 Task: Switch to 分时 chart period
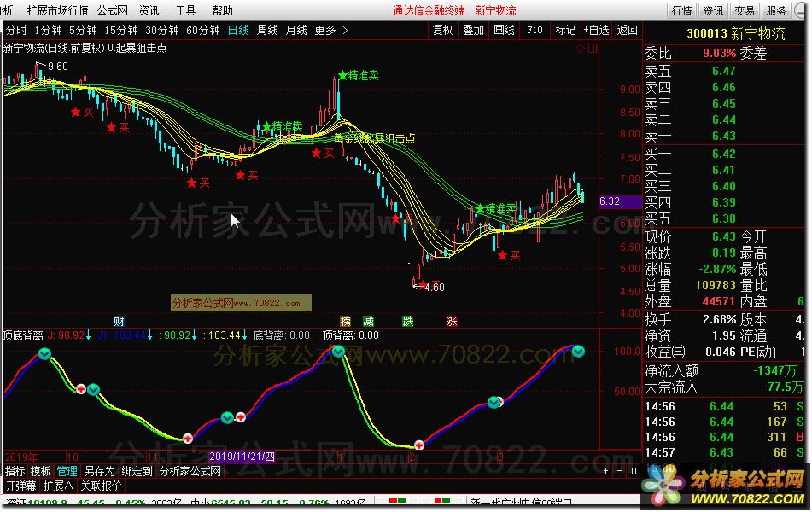click(16, 31)
